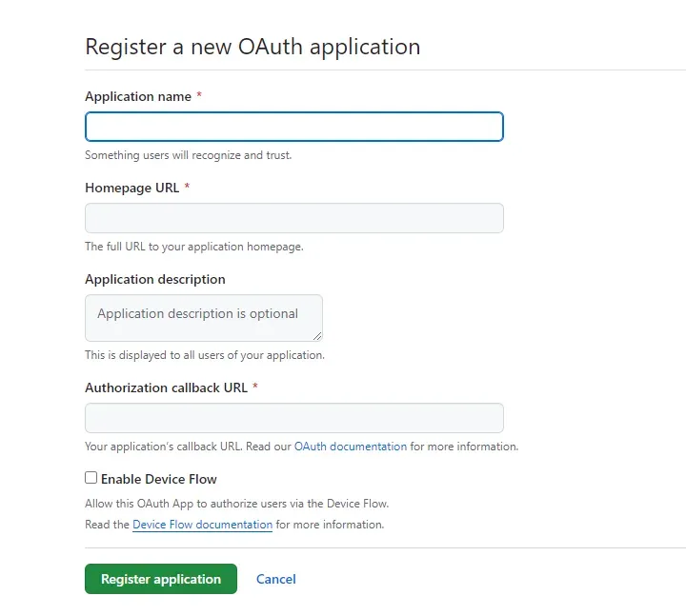Viewport: 686px width, 616px height.
Task: Click the "Something users will recognize" hint text
Action: point(189,155)
